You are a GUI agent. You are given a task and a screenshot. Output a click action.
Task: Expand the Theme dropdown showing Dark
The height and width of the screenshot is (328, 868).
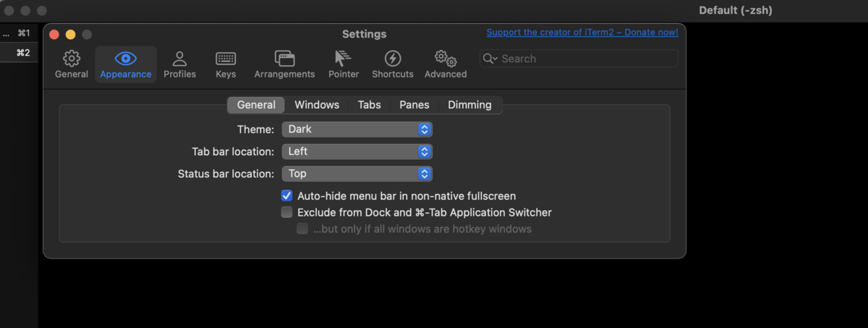[x=357, y=130]
